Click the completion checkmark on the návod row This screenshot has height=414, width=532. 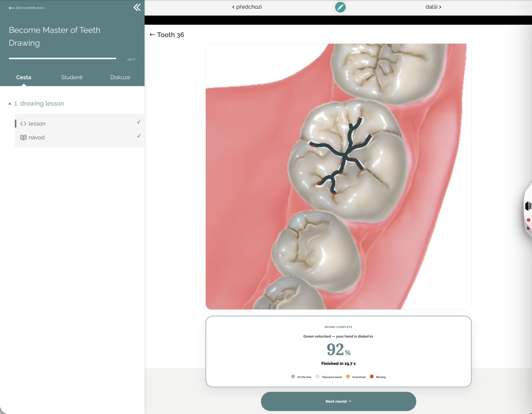(139, 136)
